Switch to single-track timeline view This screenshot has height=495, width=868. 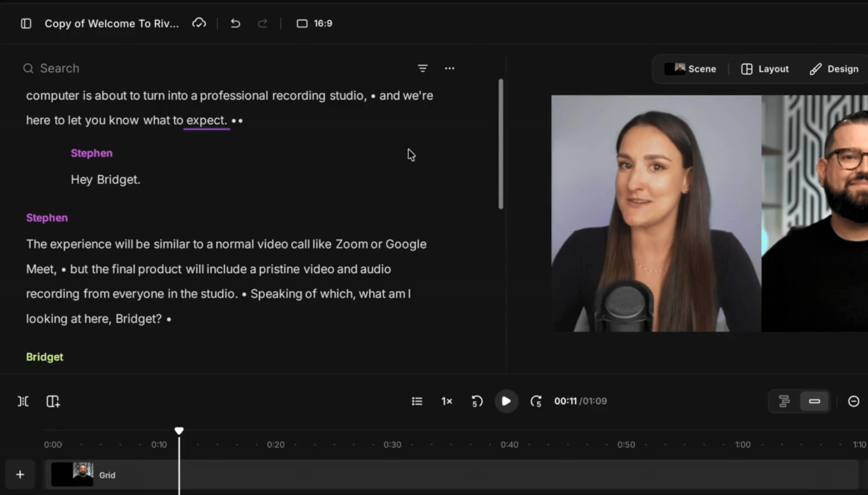pyautogui.click(x=814, y=401)
